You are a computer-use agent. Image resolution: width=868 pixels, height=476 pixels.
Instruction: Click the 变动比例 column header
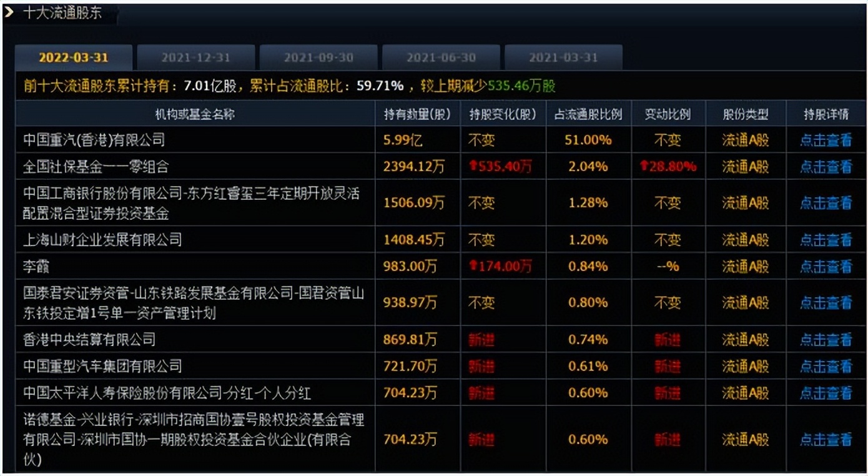click(668, 114)
